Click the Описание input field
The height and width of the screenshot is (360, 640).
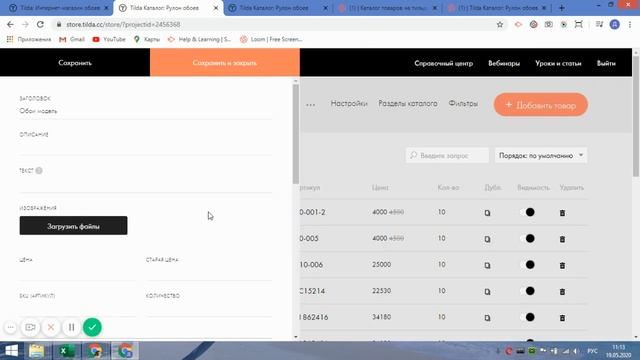[x=146, y=147]
